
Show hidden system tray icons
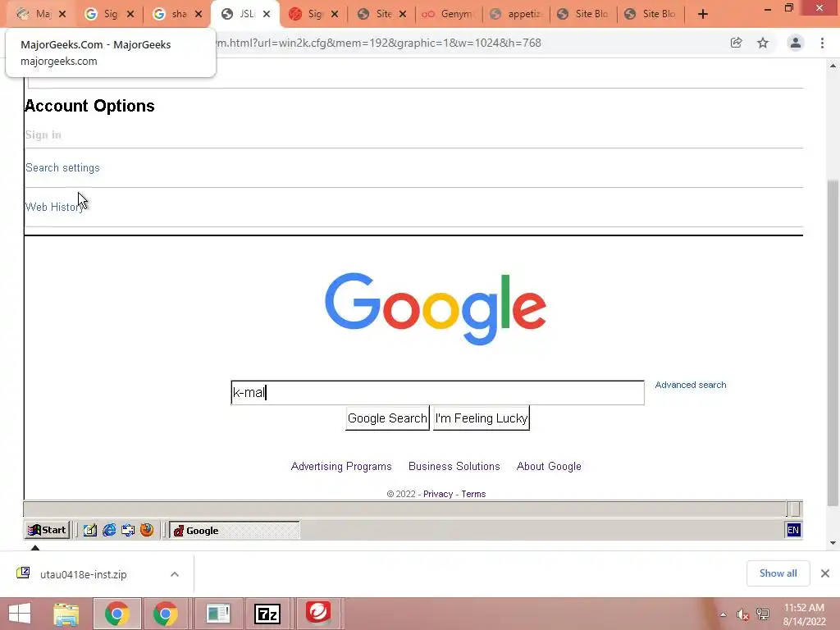(x=724, y=614)
